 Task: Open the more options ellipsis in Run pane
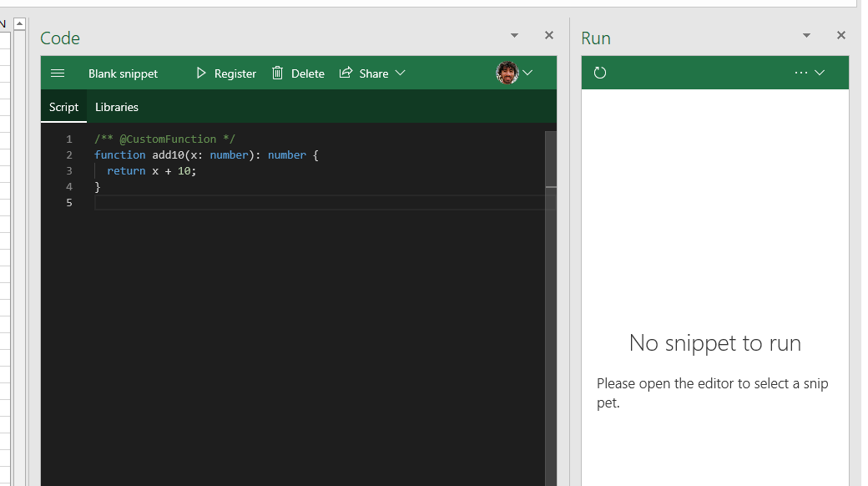[802, 73]
